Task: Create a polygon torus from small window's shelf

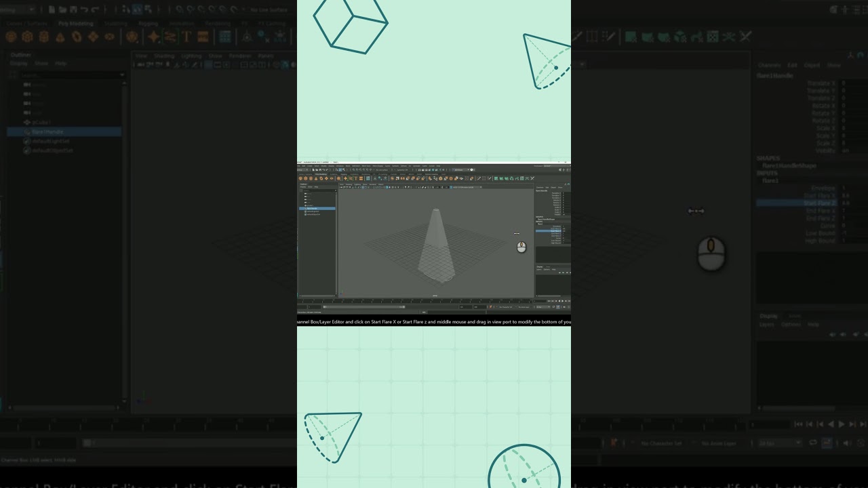Action: [x=321, y=178]
